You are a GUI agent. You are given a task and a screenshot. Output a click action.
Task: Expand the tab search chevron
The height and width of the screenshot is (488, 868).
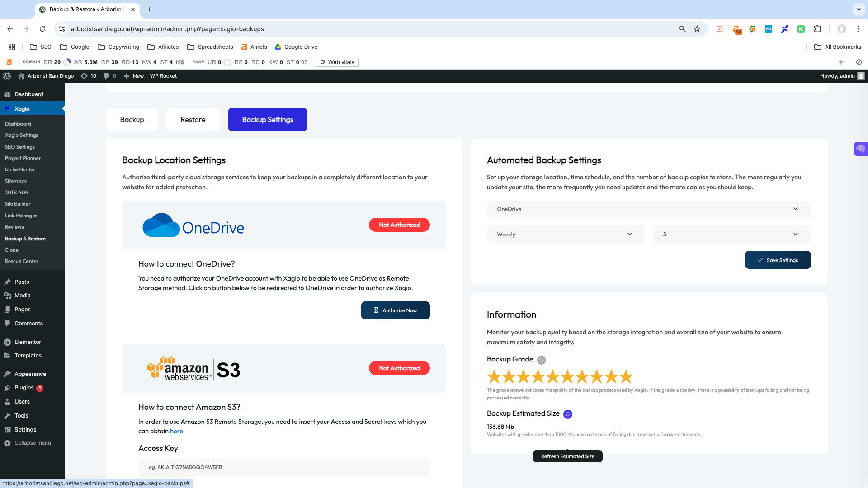tap(859, 9)
